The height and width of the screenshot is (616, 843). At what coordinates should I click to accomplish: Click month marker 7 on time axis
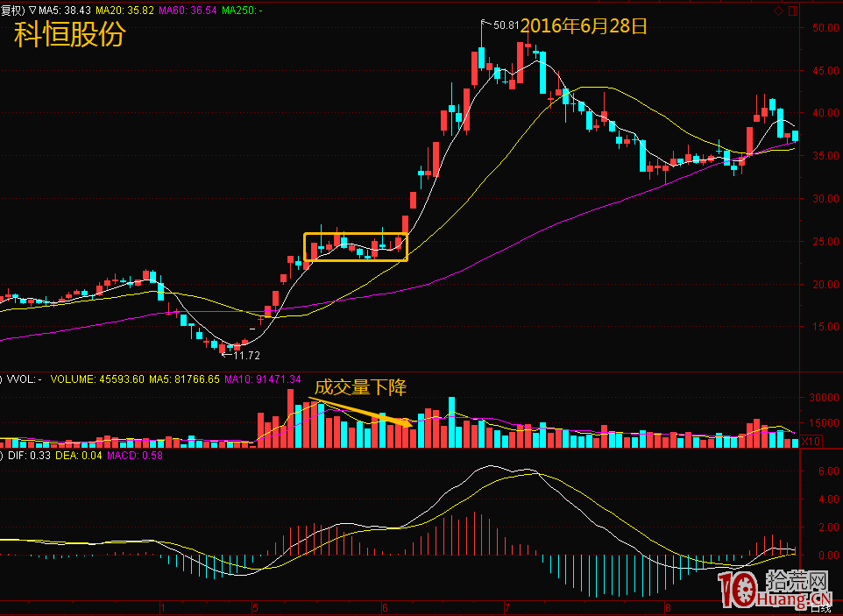click(507, 608)
